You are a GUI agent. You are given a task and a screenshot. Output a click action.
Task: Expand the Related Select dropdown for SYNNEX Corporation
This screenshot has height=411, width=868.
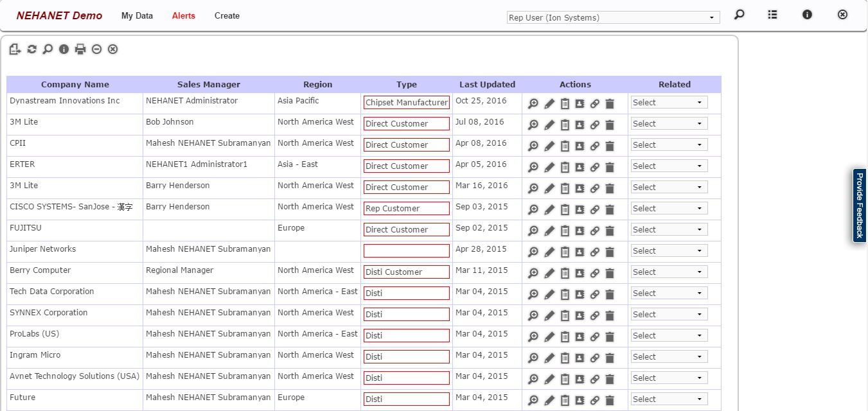(669, 315)
